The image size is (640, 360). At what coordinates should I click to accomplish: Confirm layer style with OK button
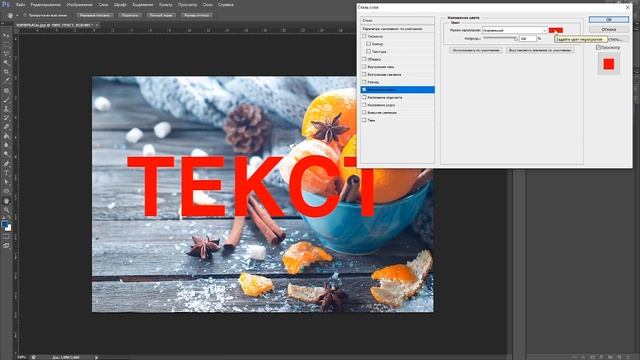point(609,20)
